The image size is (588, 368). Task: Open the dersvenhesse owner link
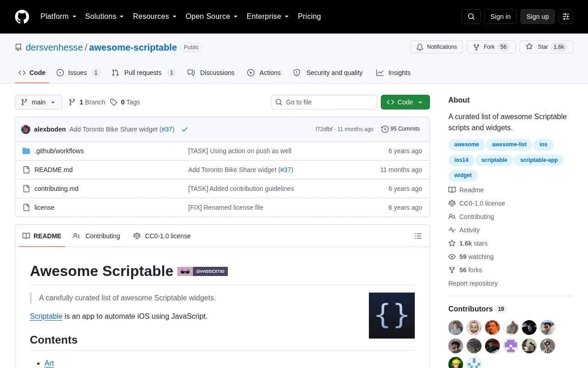point(54,47)
